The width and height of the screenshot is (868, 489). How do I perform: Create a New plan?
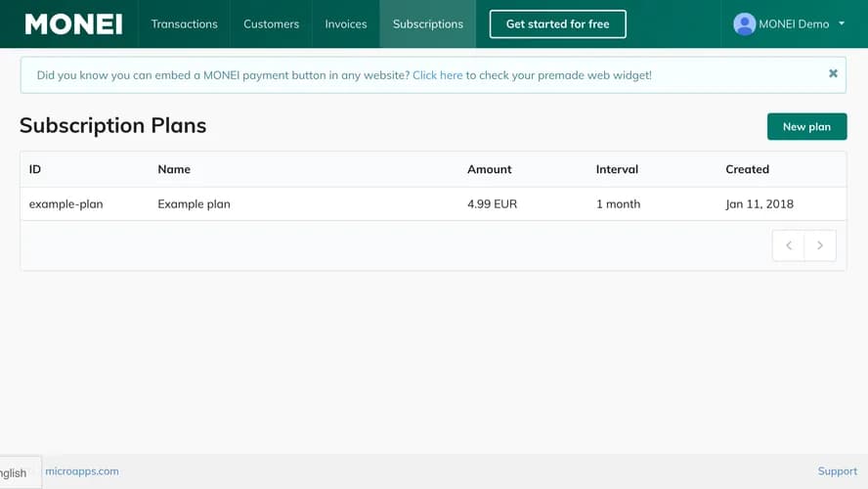806,127
